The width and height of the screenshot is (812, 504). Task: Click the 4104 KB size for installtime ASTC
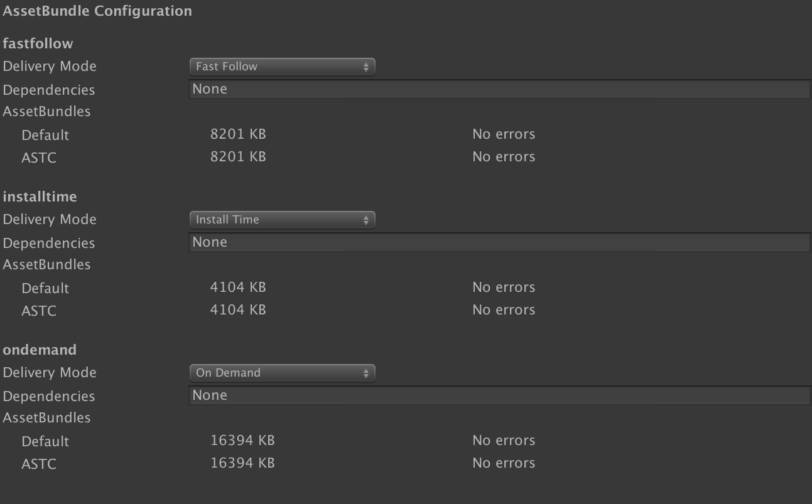pos(238,310)
